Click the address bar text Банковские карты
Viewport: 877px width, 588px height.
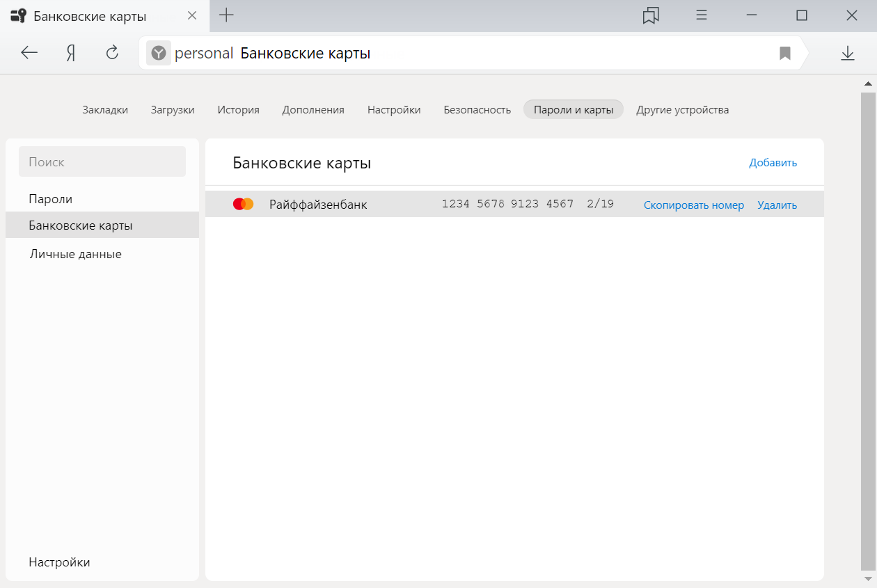306,53
